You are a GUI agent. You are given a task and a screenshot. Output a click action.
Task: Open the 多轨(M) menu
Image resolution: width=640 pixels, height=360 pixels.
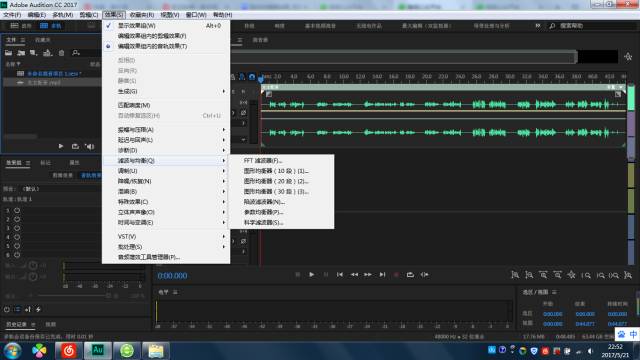pyautogui.click(x=62, y=15)
